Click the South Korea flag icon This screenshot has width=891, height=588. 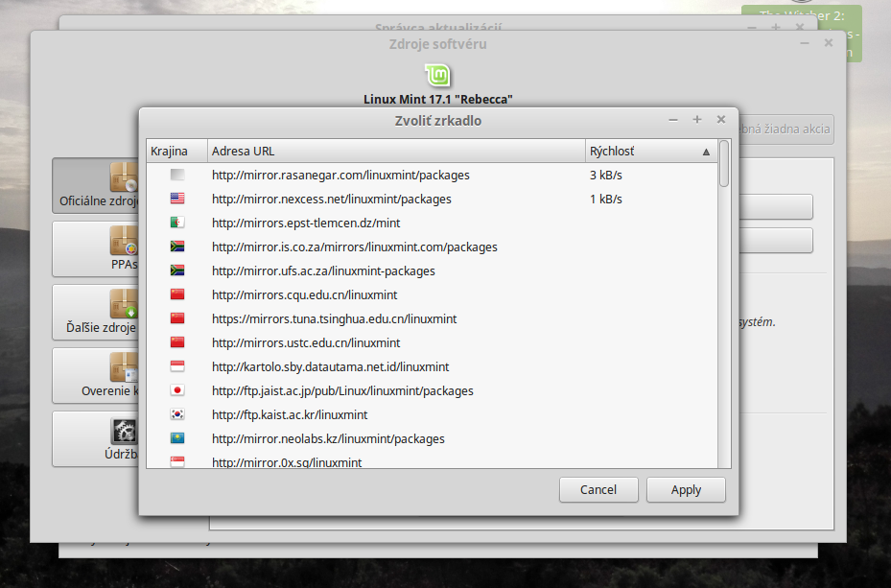(176, 415)
